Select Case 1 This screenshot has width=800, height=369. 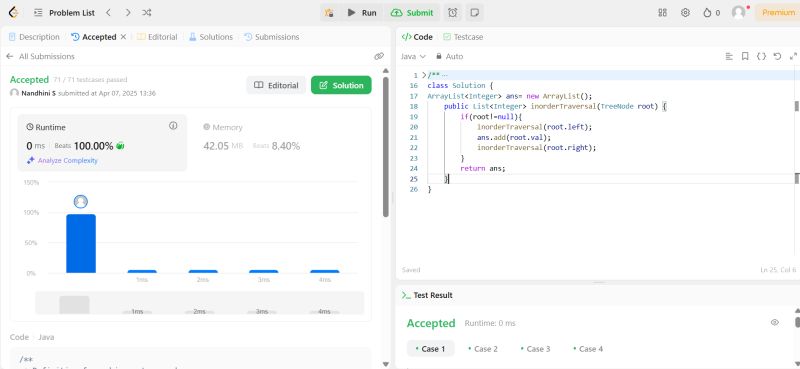[x=430, y=349]
